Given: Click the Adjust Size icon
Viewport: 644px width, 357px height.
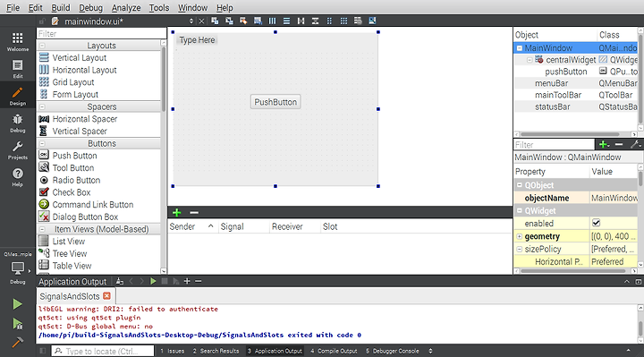Looking at the screenshot, I should (372, 21).
